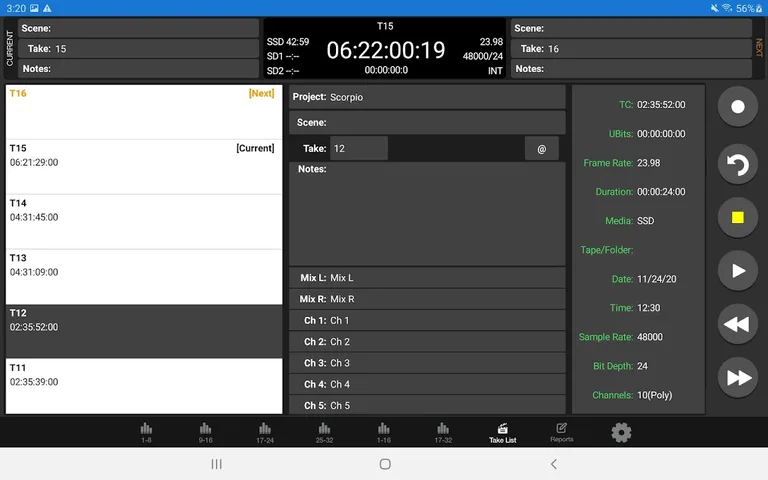The height and width of the screenshot is (480, 768).
Task: Edit the Ch 1 track name
Action: [x=427, y=320]
